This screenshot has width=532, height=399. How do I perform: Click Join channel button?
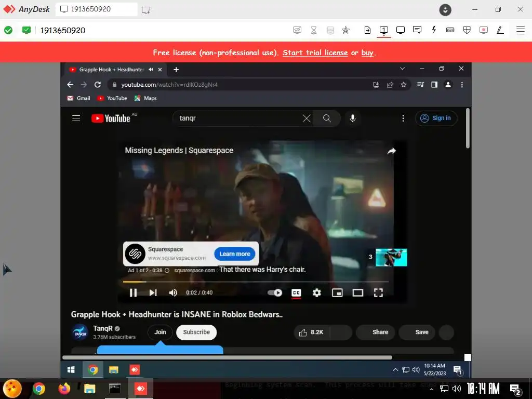[x=160, y=332]
